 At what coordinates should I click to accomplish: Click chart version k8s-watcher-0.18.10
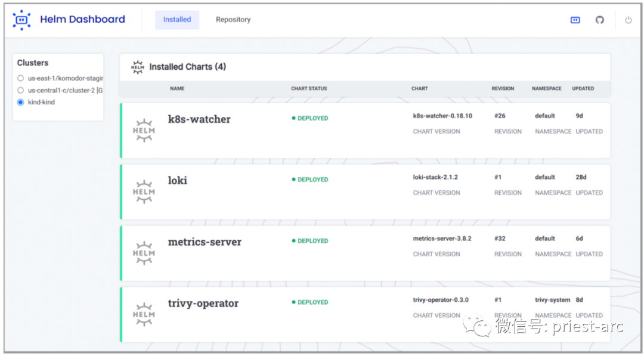coord(442,116)
